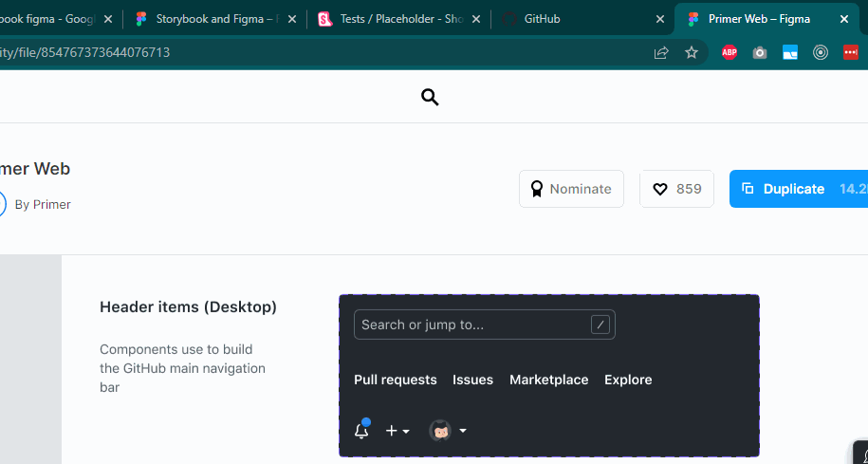Image resolution: width=868 pixels, height=464 pixels.
Task: Click the share page icon in address bar
Action: (661, 52)
